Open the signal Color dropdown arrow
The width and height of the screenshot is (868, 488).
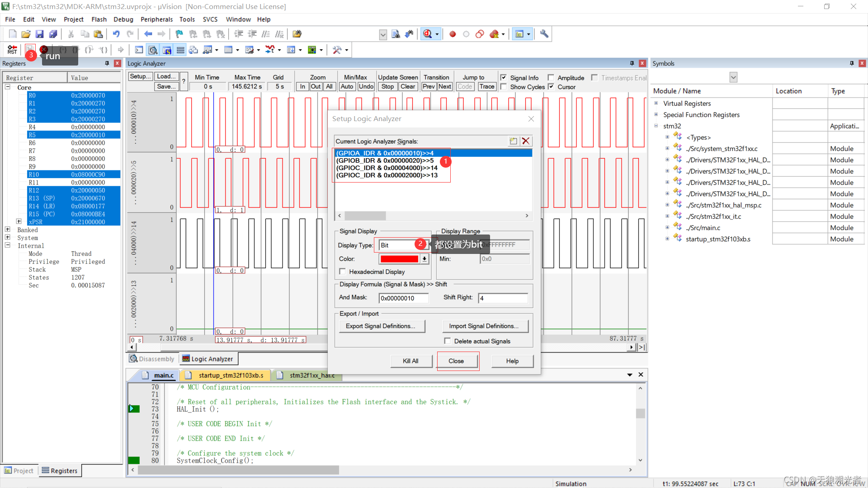pos(424,259)
